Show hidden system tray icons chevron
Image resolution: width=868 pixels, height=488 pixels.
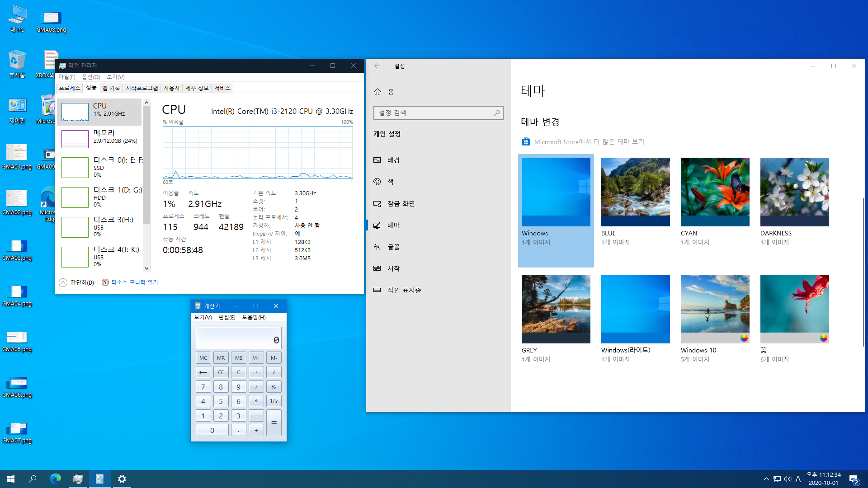coord(766,479)
